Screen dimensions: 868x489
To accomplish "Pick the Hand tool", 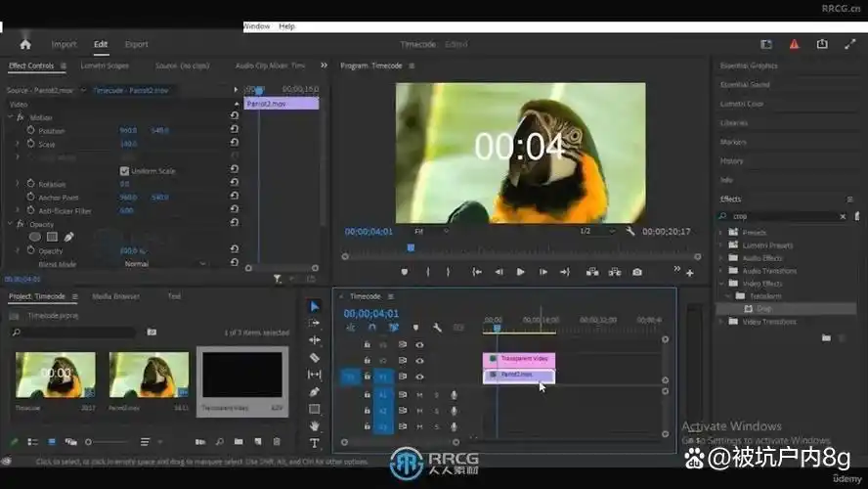I will [315, 426].
